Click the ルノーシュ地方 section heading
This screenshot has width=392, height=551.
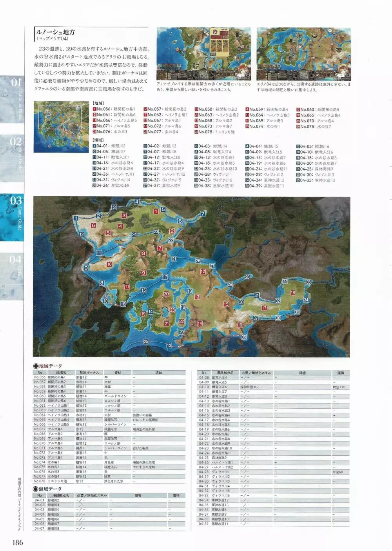55,32
